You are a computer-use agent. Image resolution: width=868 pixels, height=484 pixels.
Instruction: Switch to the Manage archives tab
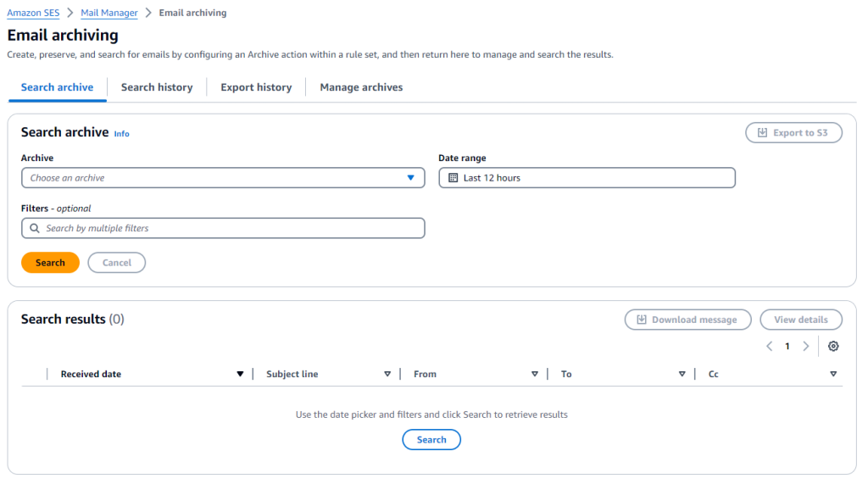tap(361, 87)
